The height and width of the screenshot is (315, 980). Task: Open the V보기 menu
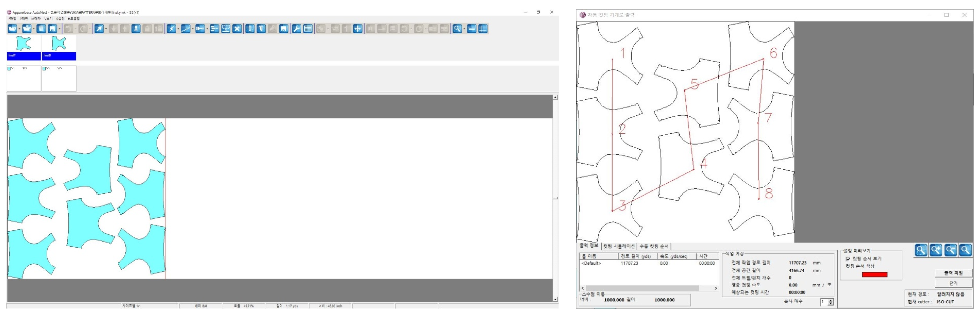tap(48, 19)
